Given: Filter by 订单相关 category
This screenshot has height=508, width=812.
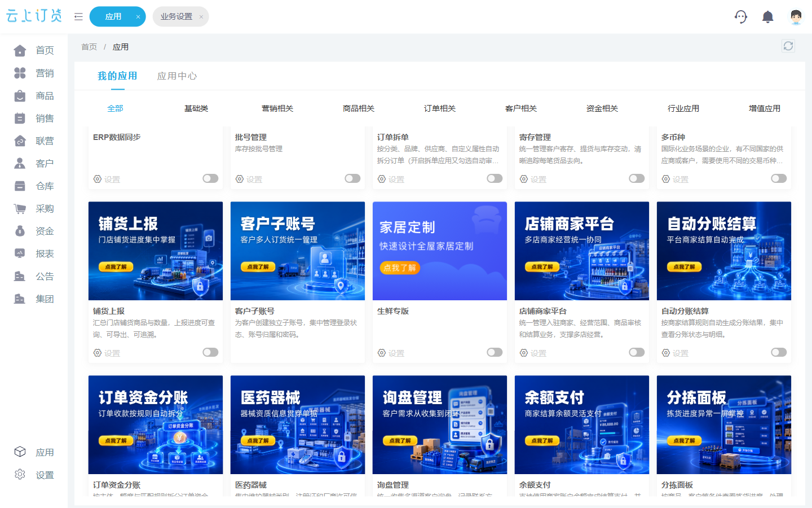Looking at the screenshot, I should point(440,108).
